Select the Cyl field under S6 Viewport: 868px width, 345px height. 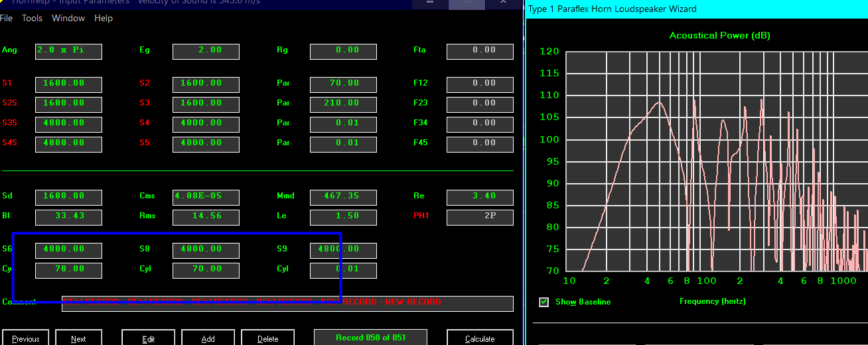click(x=68, y=270)
